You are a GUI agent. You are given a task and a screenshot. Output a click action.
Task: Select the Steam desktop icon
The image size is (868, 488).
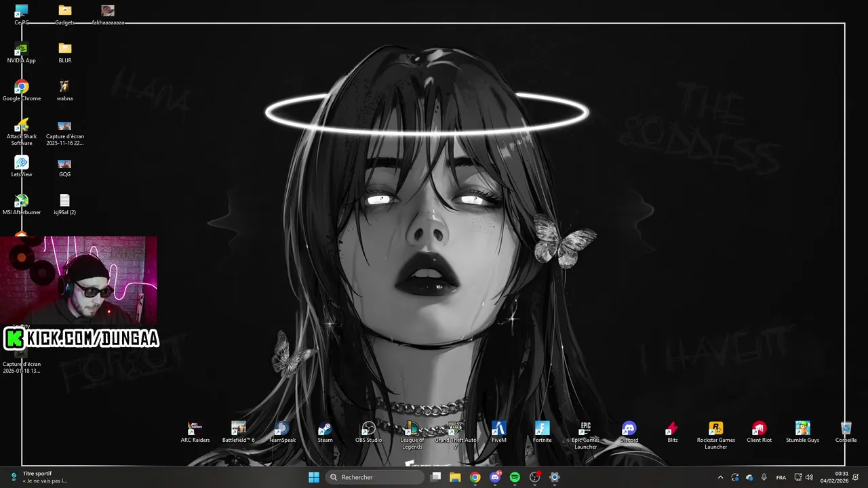tap(325, 432)
